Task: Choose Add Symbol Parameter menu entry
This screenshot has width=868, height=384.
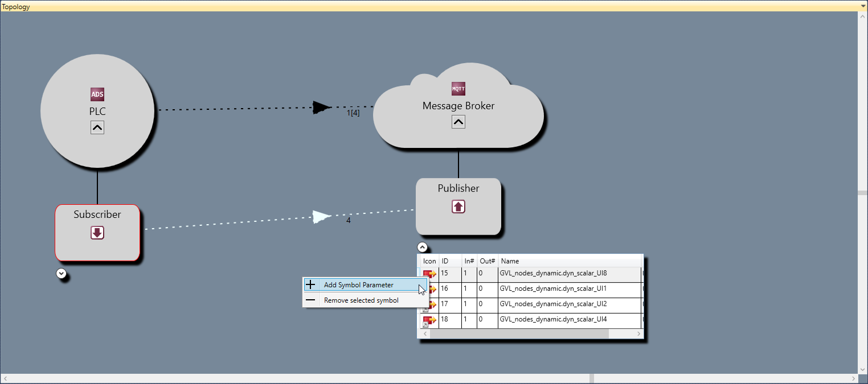Action: (365, 285)
